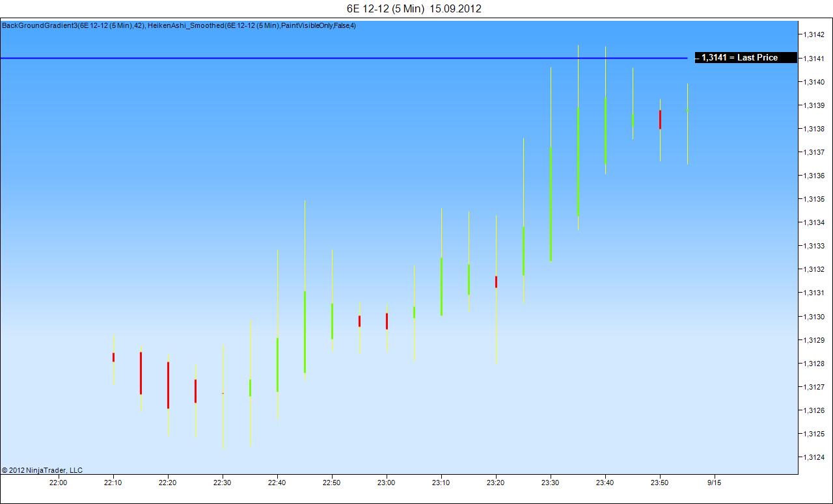The image size is (833, 504).
Task: Select the red candle at 22:25
Action: point(195,391)
